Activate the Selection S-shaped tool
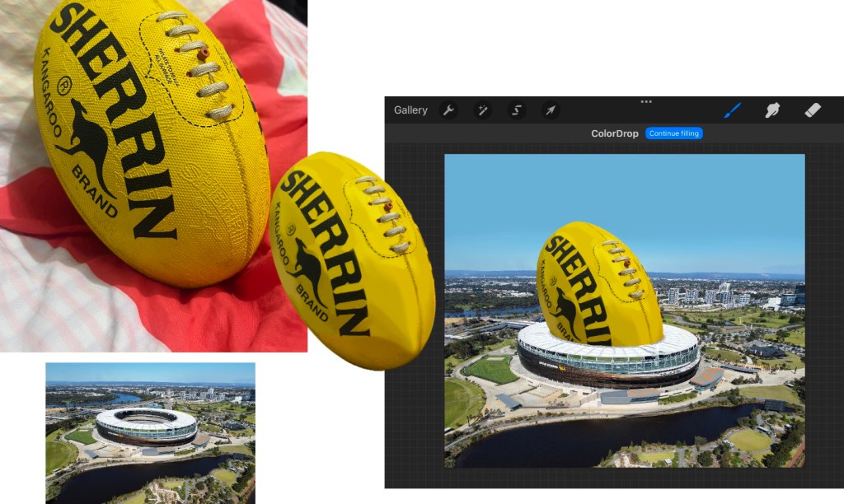The width and height of the screenshot is (844, 504). [518, 110]
